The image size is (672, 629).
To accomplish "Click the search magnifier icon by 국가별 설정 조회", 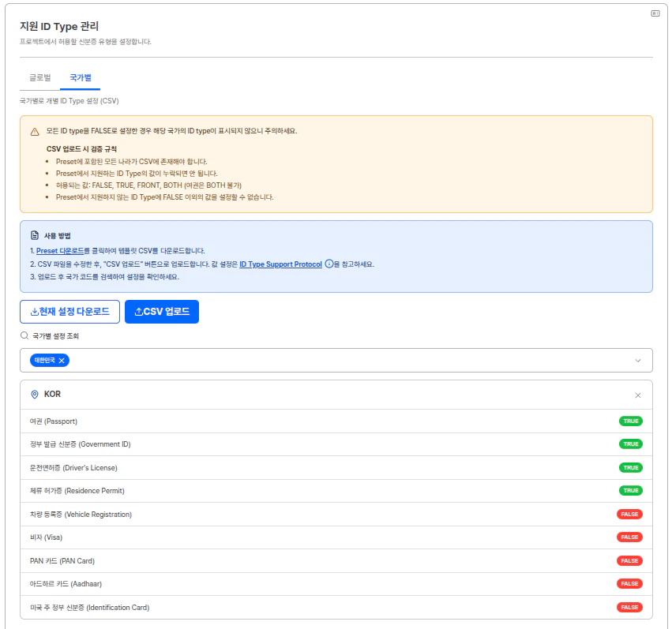I will pyautogui.click(x=24, y=335).
